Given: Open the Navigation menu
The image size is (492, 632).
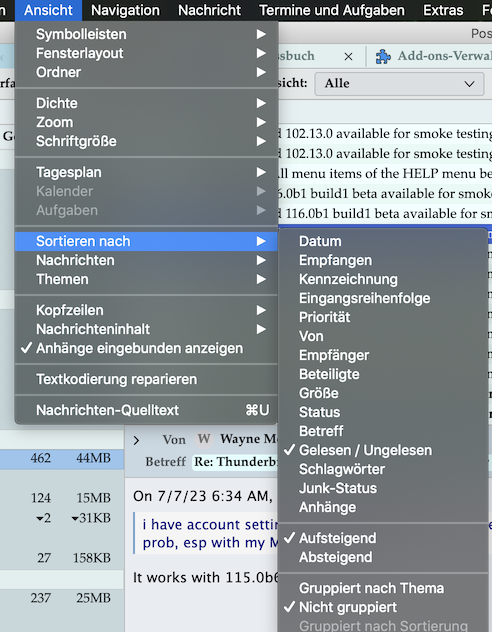Looking at the screenshot, I should [125, 10].
